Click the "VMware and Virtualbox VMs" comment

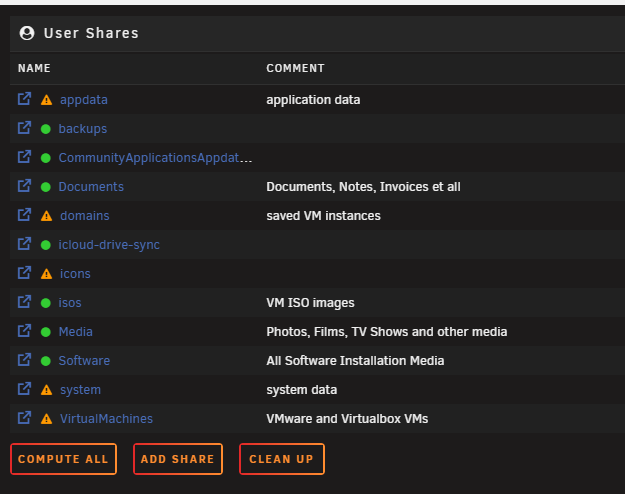(347, 419)
